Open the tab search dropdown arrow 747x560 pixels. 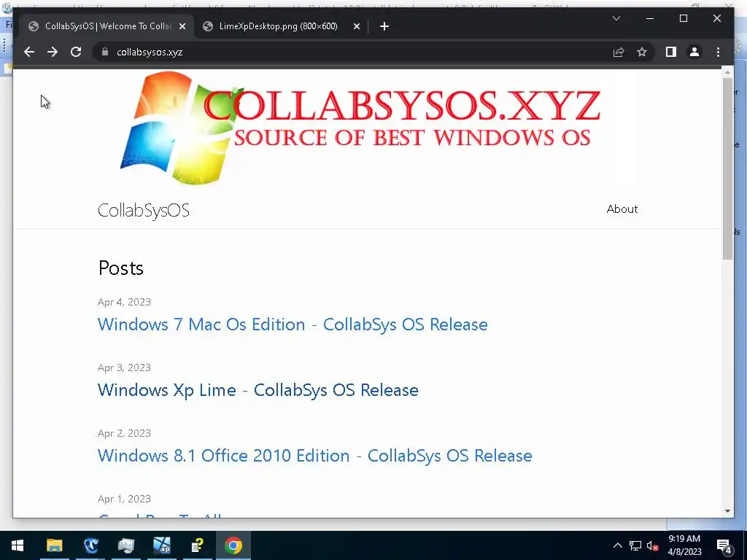[616, 18]
